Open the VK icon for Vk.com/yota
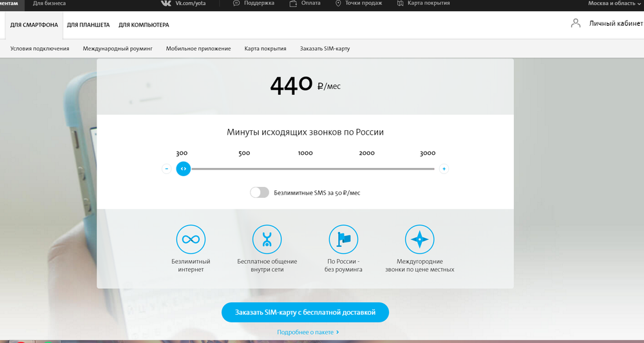Screen dimensions: 644x343 [x=166, y=3]
